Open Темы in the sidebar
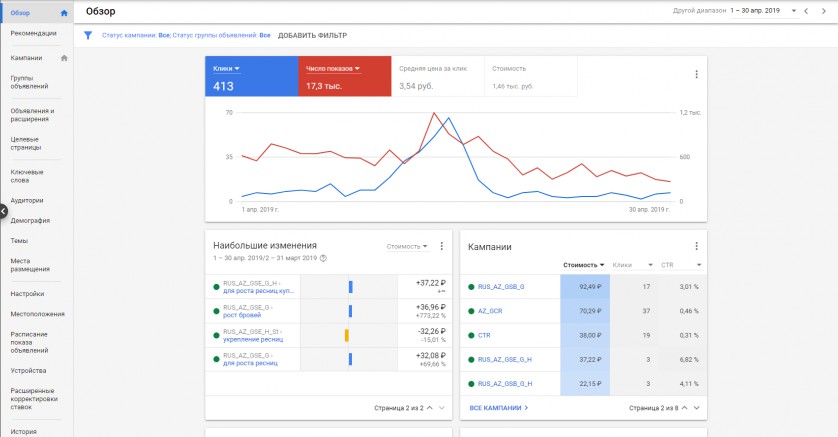Viewport: 838px width, 437px height. pyautogui.click(x=19, y=241)
